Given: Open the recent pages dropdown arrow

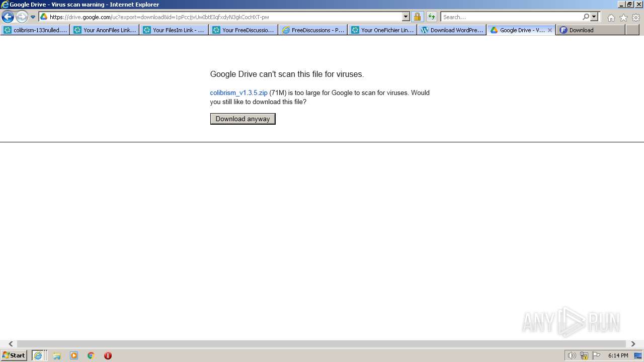Looking at the screenshot, I should 33,17.
